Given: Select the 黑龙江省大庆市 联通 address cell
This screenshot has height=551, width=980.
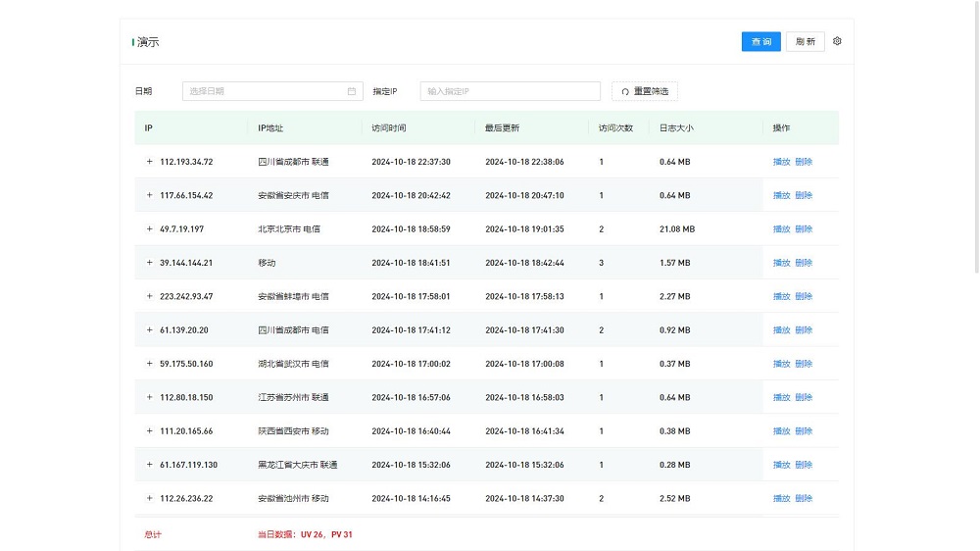Looking at the screenshot, I should click(298, 466).
